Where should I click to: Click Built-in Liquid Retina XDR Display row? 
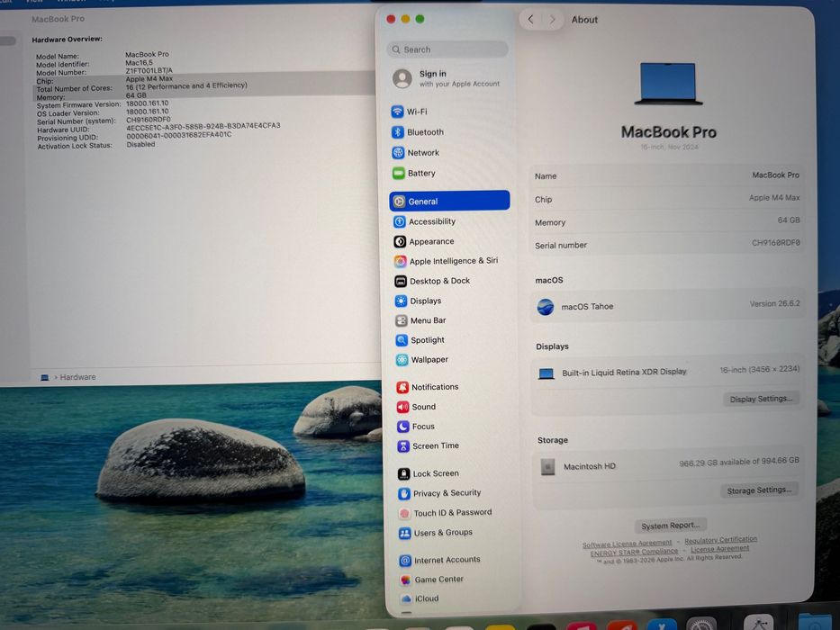pos(669,371)
